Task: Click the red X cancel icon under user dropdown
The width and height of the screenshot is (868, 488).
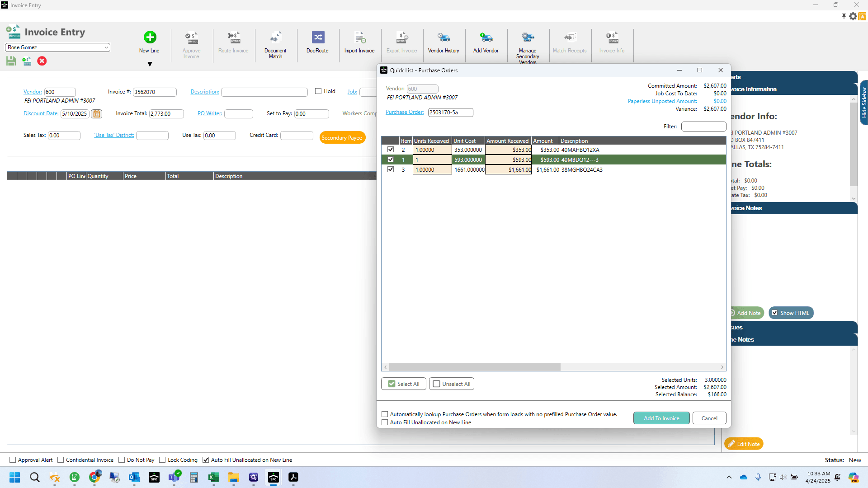Action: click(x=42, y=61)
